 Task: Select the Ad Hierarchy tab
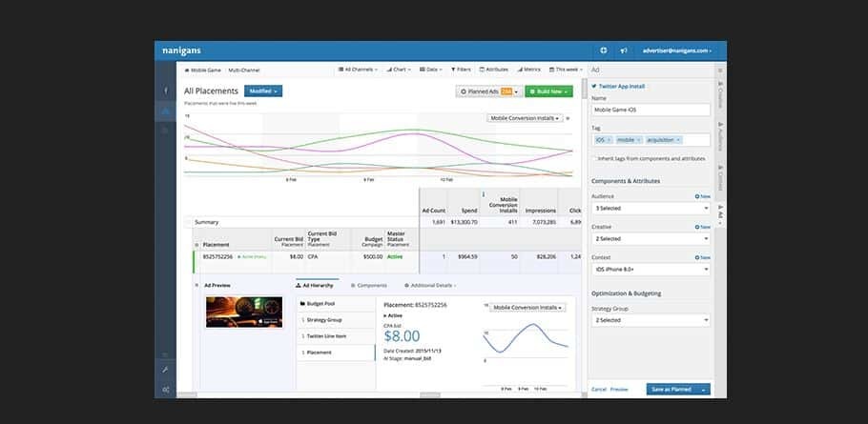pyautogui.click(x=318, y=285)
